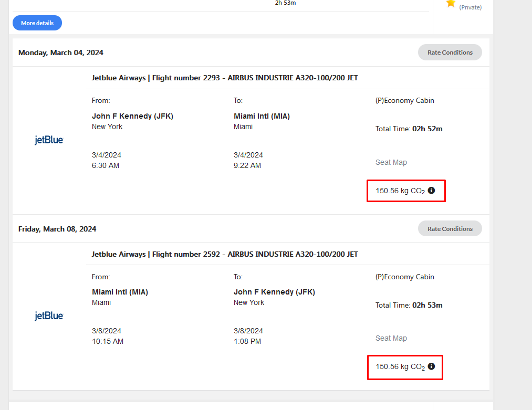Click John F Kennedy (JFK) destination of flight 2592

[x=274, y=292]
